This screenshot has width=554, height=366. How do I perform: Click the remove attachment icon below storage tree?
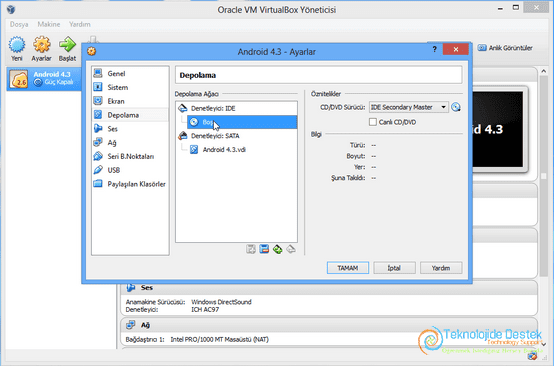pyautogui.click(x=264, y=249)
